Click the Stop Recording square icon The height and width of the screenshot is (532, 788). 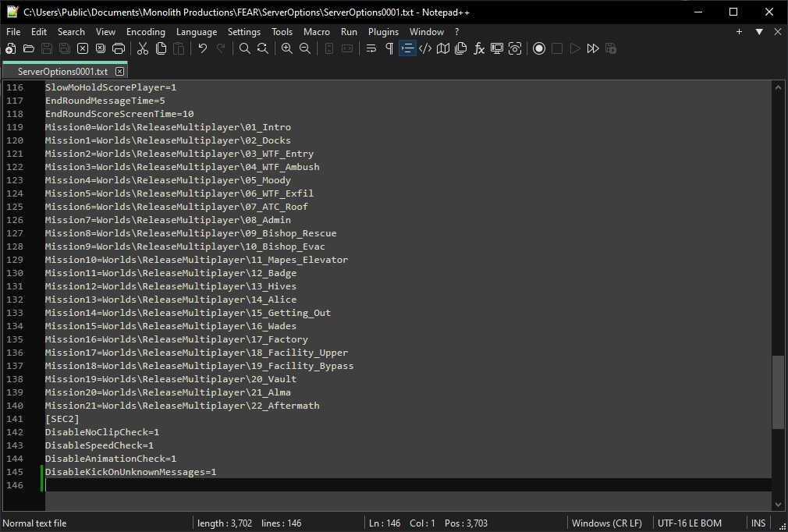coord(557,48)
